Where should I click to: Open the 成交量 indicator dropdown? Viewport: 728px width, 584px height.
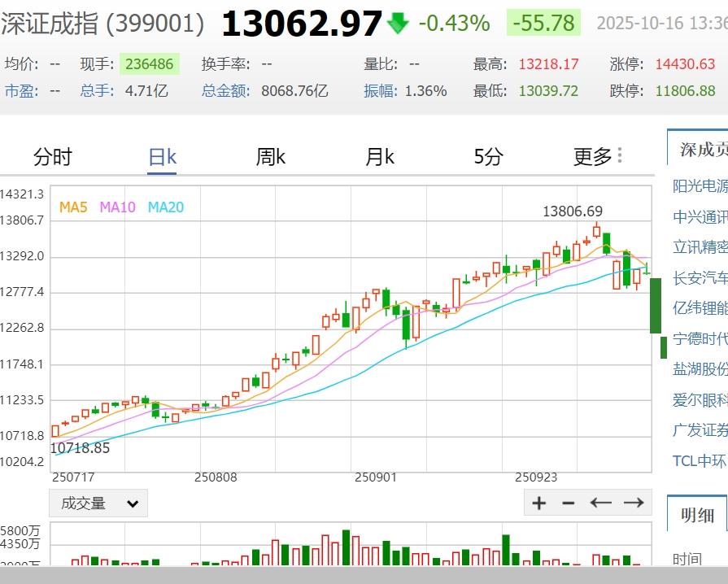(98, 503)
